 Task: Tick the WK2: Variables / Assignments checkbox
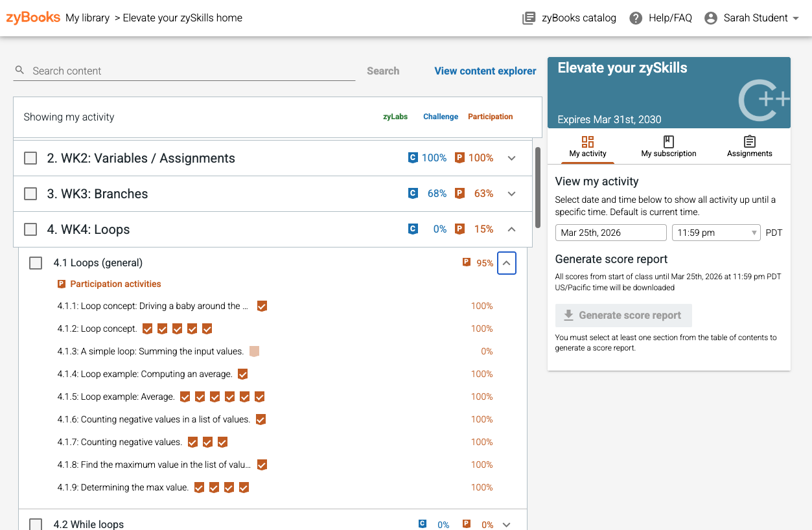pyautogui.click(x=30, y=158)
